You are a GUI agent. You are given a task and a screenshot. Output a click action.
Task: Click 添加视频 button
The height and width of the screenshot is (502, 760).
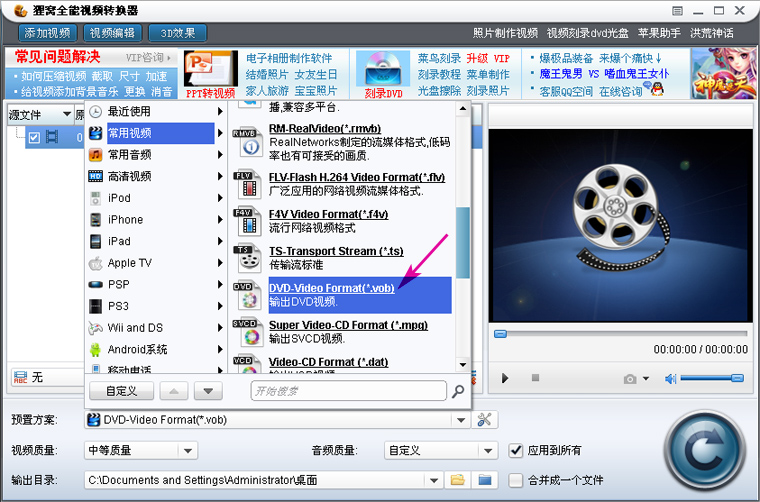(x=48, y=33)
